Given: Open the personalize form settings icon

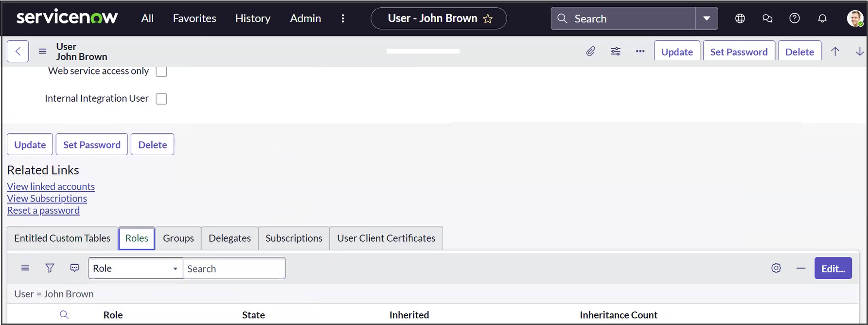Looking at the screenshot, I should [x=615, y=52].
